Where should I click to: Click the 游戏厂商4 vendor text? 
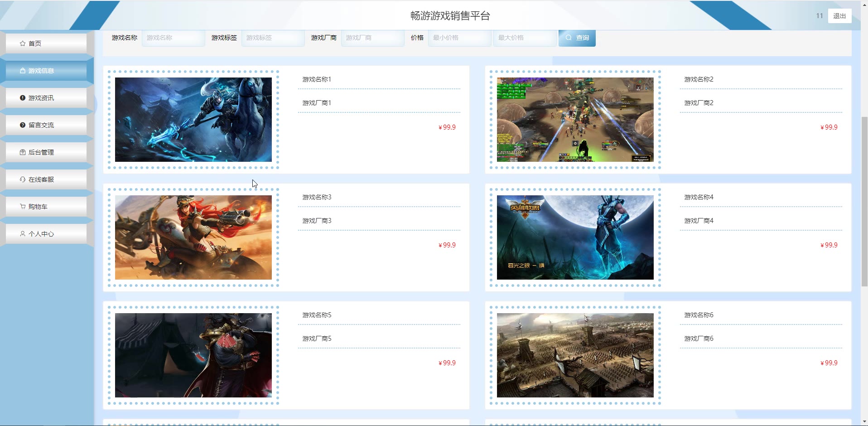[x=699, y=221]
